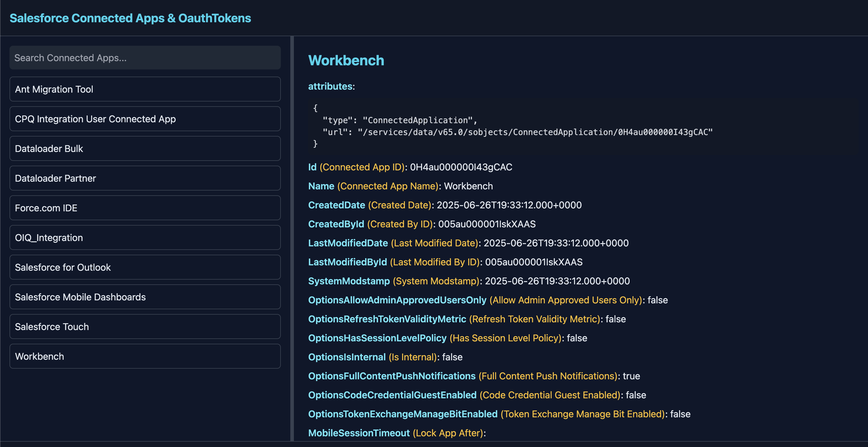
Task: Click the OptionsFullContentPushNotifications field label
Action: coord(392,376)
